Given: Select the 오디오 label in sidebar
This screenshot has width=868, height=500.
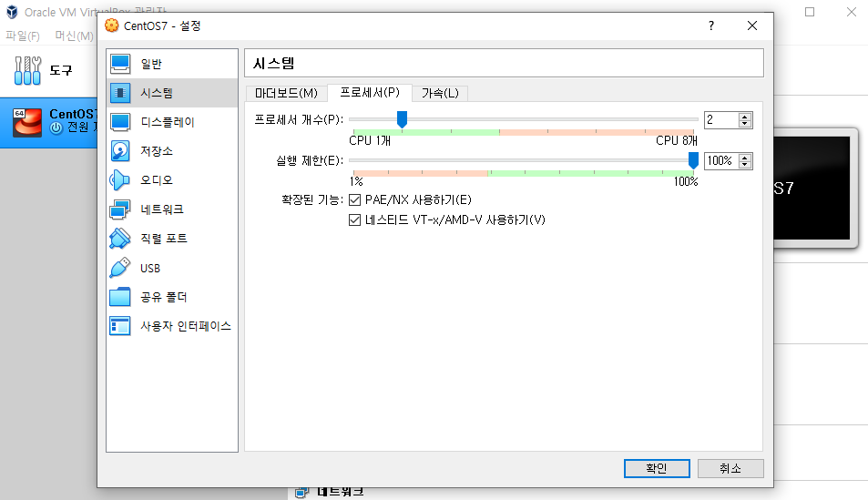Looking at the screenshot, I should click(157, 180).
